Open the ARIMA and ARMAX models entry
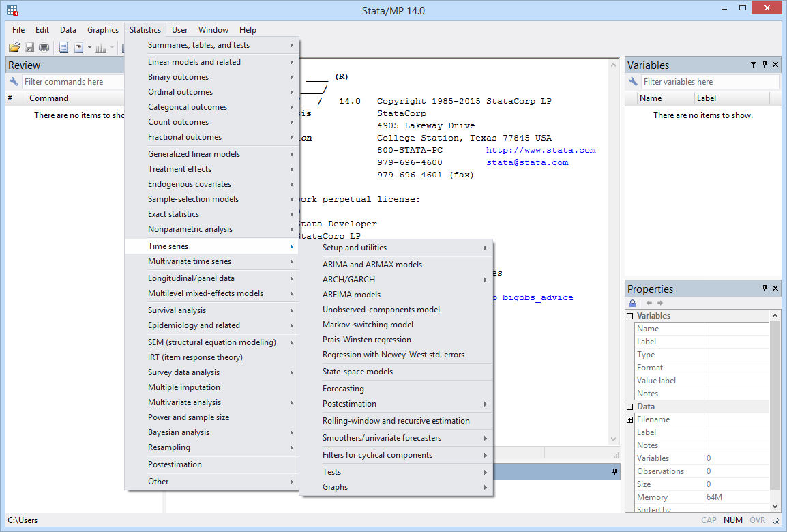The width and height of the screenshot is (787, 532). click(372, 265)
